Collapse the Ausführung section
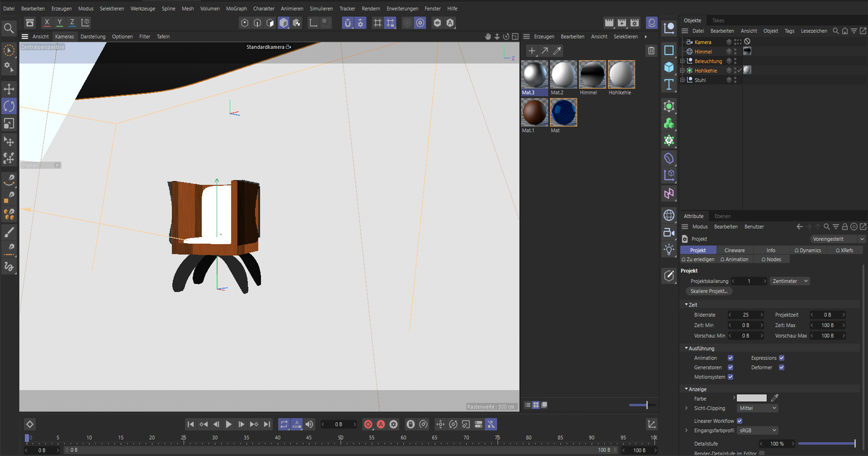 pyautogui.click(x=686, y=348)
